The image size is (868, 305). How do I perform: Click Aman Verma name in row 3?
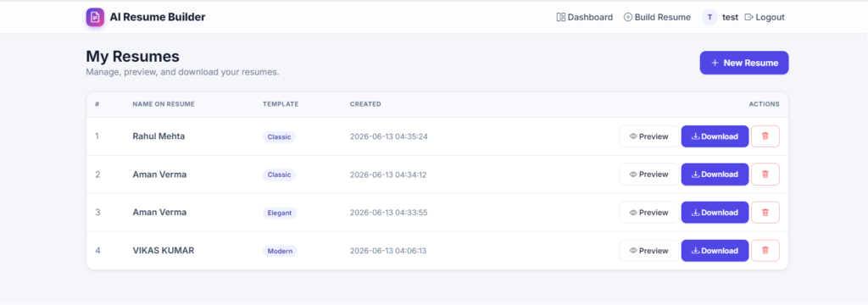click(159, 213)
